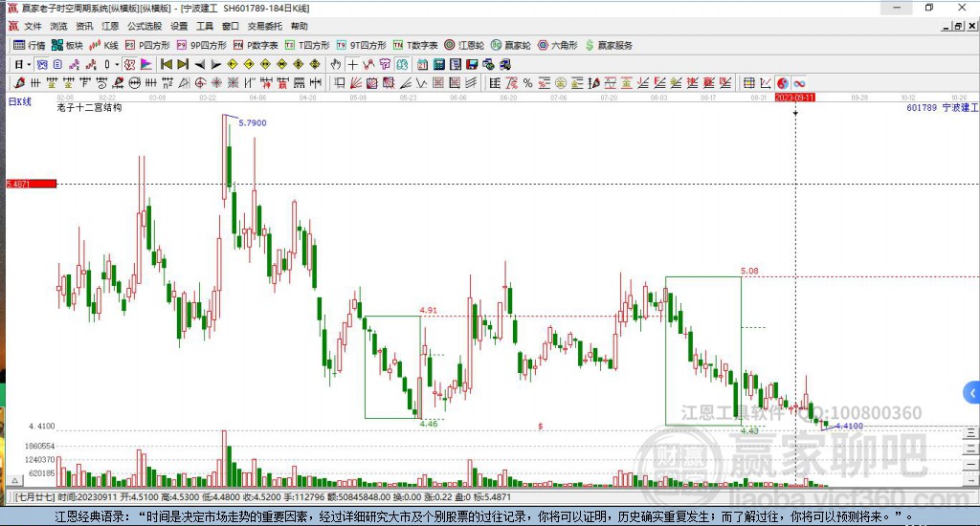Open the P数字表 number table

(x=255, y=45)
